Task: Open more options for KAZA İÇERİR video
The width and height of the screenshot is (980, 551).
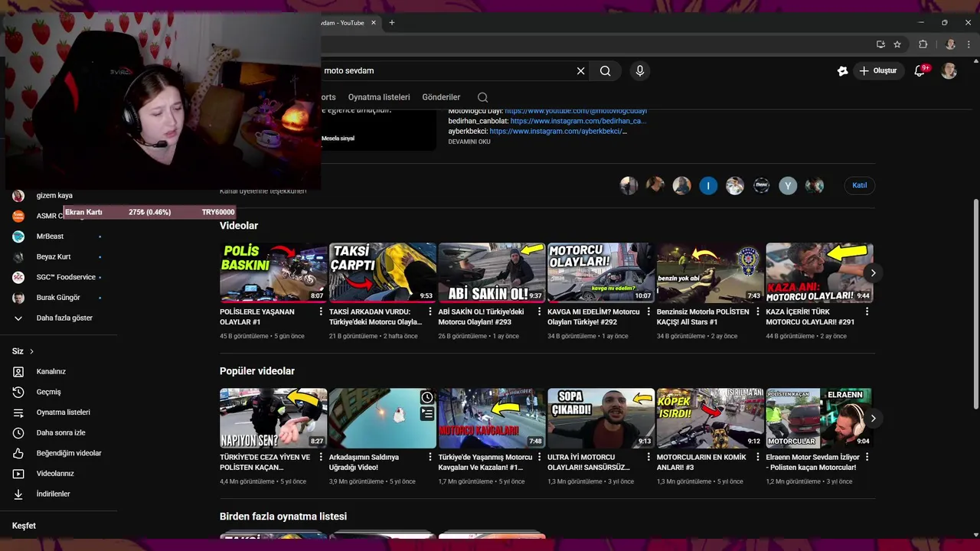Action: tap(867, 311)
